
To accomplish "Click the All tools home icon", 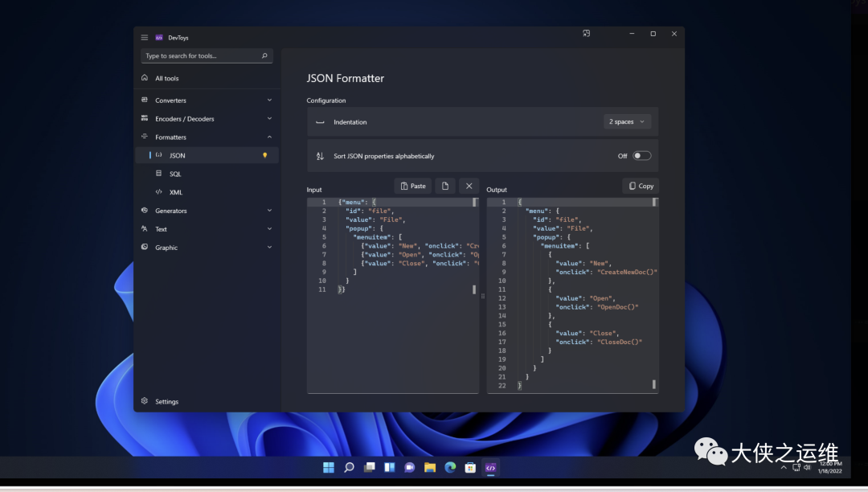I will pos(145,78).
